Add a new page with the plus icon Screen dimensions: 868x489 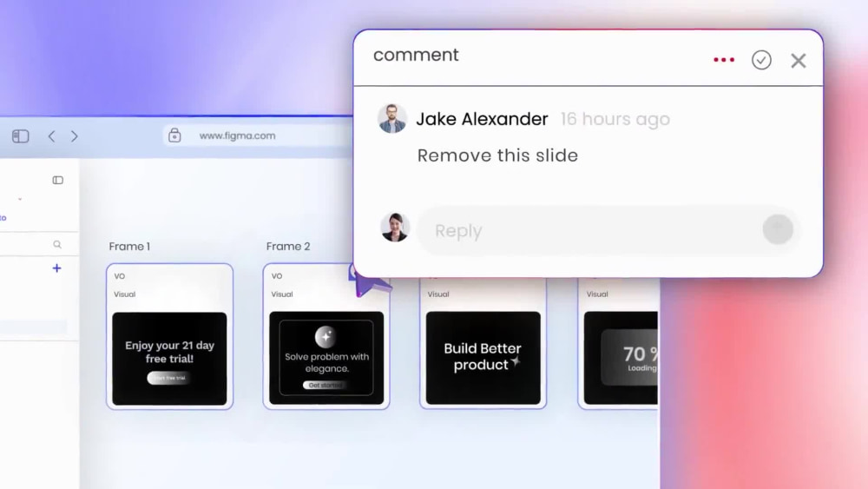(56, 268)
